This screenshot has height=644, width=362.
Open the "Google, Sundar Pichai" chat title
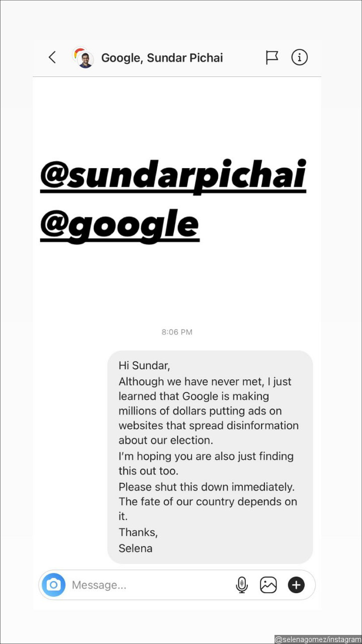[162, 58]
